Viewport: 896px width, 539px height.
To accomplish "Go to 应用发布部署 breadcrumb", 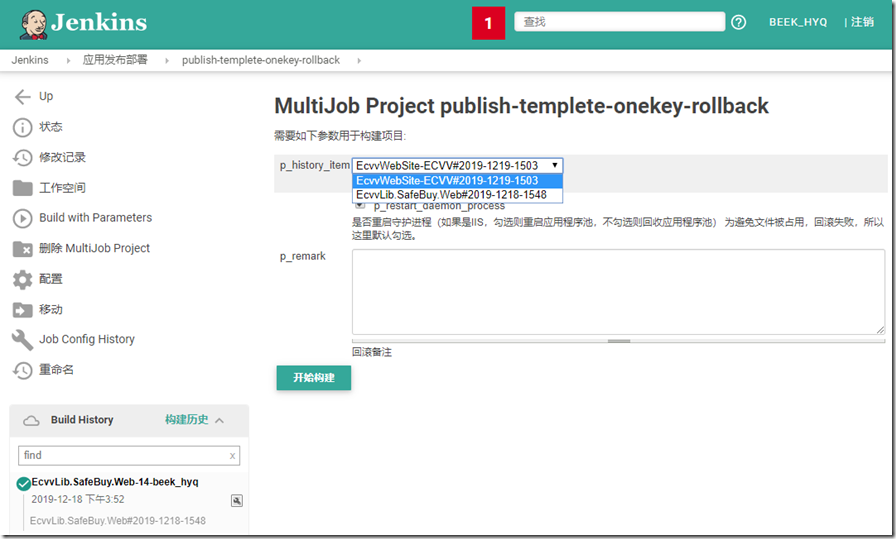I will (x=115, y=60).
